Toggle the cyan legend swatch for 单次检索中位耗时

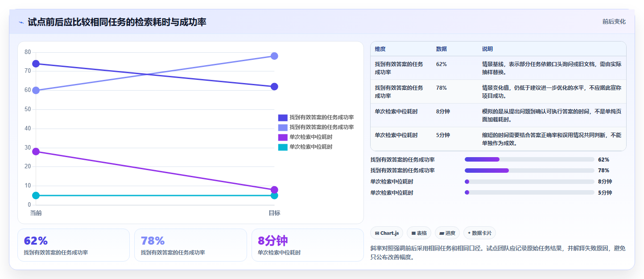point(283,147)
